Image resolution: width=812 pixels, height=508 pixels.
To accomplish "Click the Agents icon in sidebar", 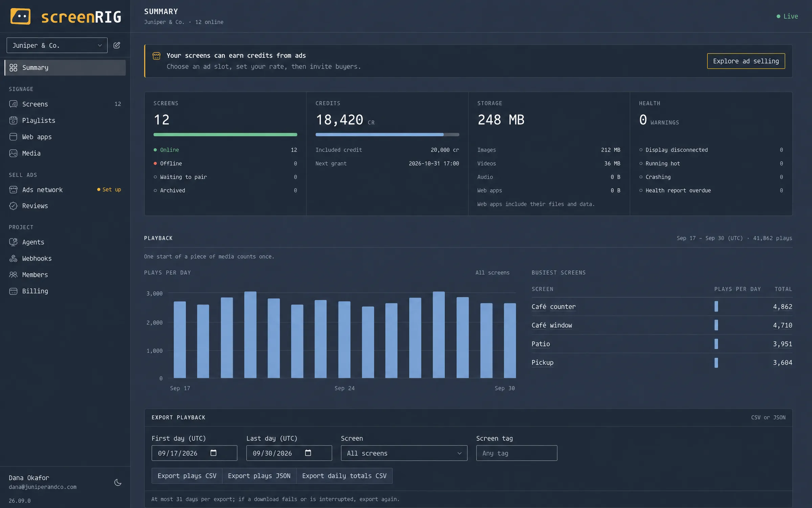I will tap(13, 242).
